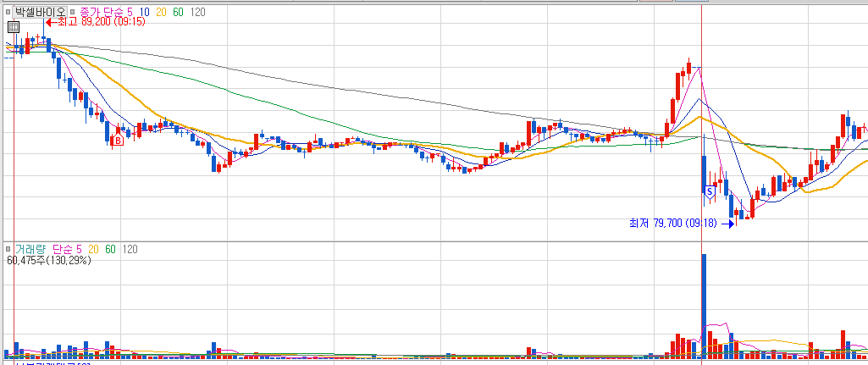Click the small square before 박셀바이오 label
Image resolution: width=868 pixels, height=365 pixels.
8,11
